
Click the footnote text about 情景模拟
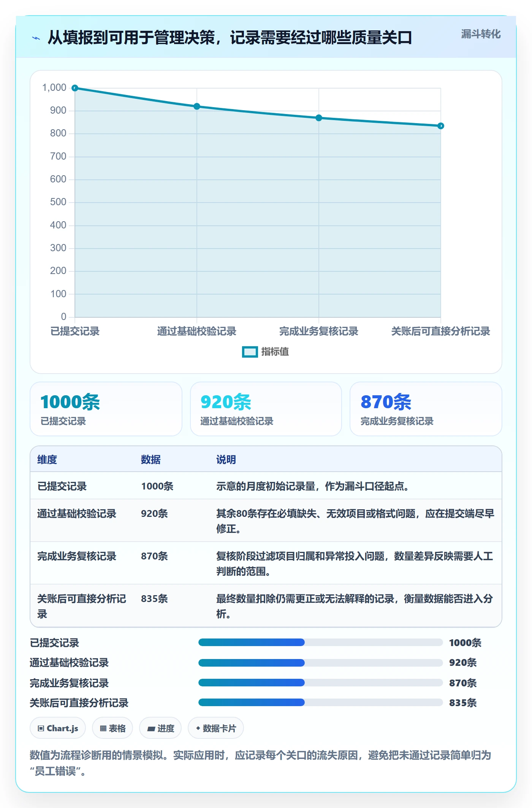click(x=261, y=763)
